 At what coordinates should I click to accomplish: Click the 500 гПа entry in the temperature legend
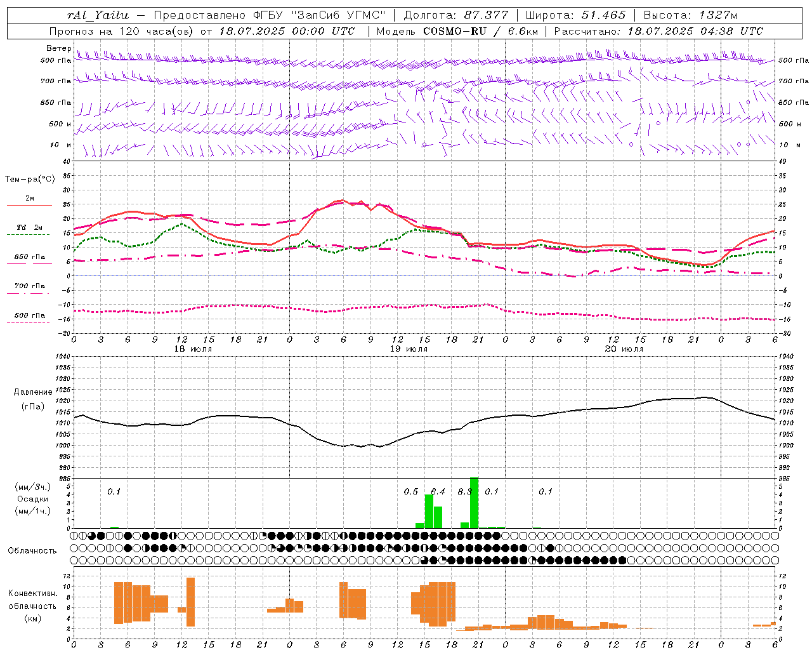(29, 315)
